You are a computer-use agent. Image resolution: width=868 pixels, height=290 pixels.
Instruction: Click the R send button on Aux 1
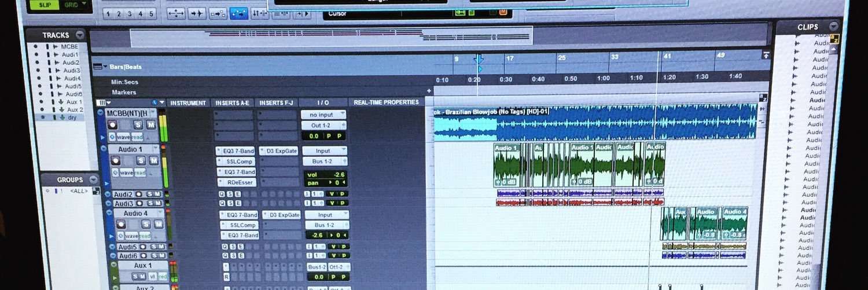227,277
